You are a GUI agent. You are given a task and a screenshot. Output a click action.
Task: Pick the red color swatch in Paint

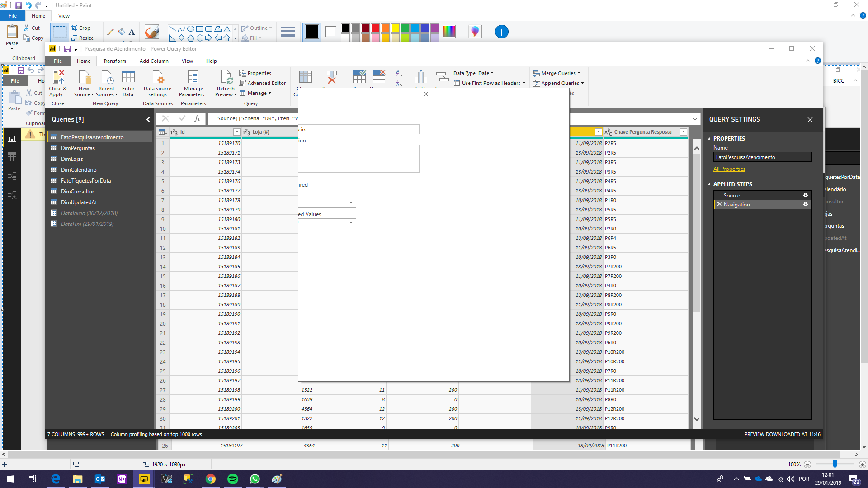pyautogui.click(x=375, y=28)
